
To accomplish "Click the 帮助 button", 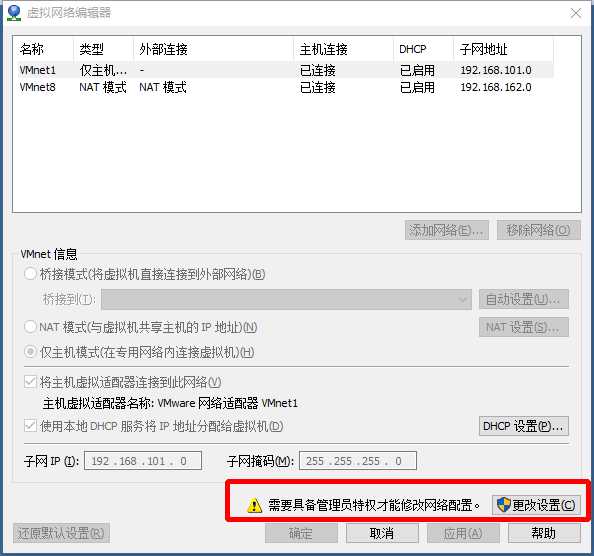I will (x=544, y=533).
